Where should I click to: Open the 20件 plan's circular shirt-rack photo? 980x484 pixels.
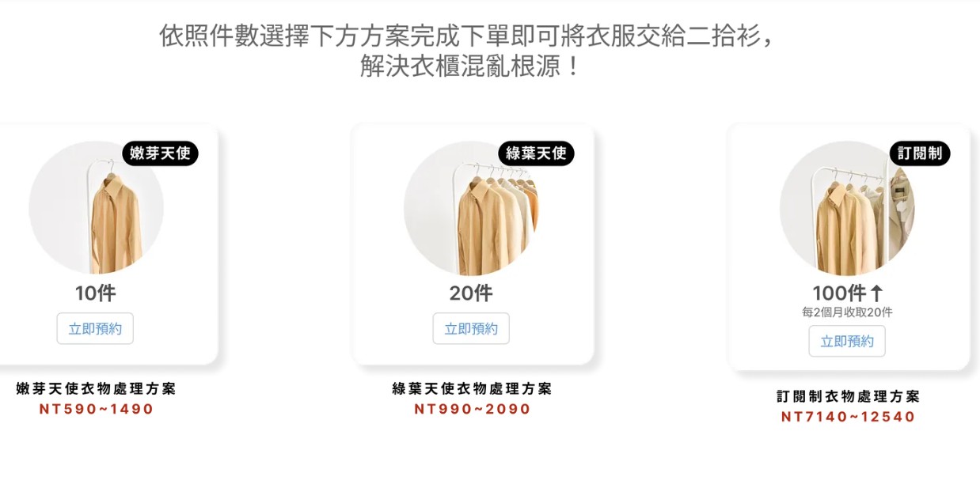coord(471,209)
